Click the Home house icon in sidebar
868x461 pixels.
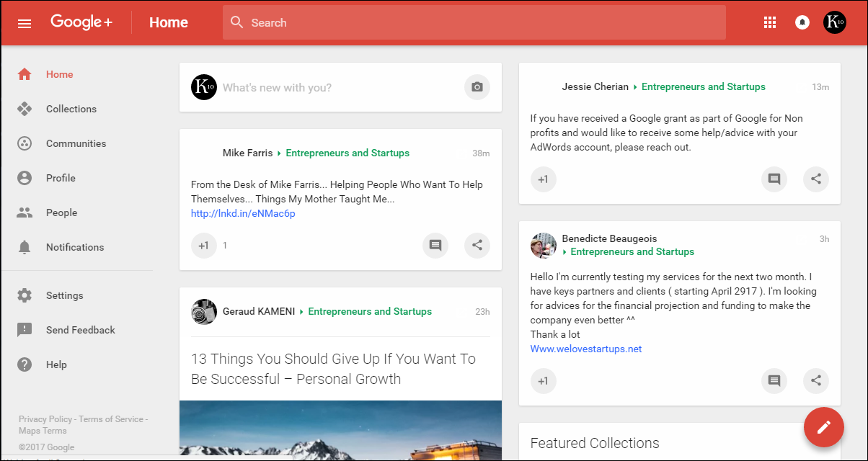pyautogui.click(x=25, y=74)
